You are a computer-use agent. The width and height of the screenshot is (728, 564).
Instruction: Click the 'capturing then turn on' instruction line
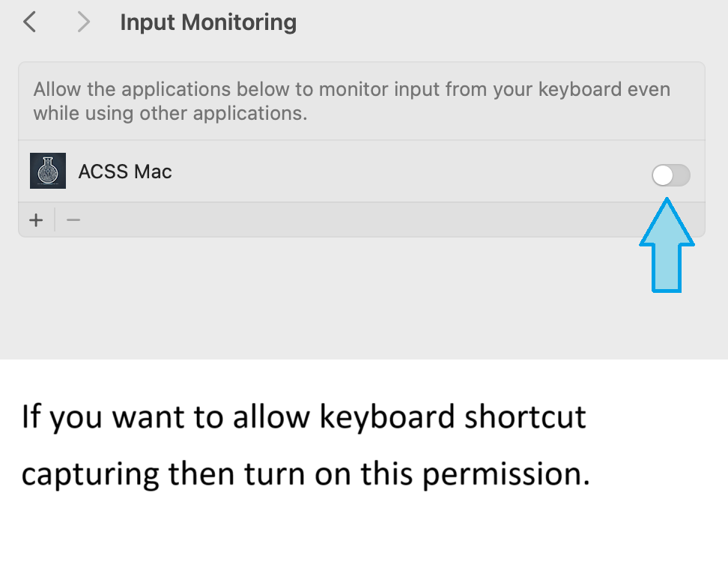pyautogui.click(x=306, y=474)
